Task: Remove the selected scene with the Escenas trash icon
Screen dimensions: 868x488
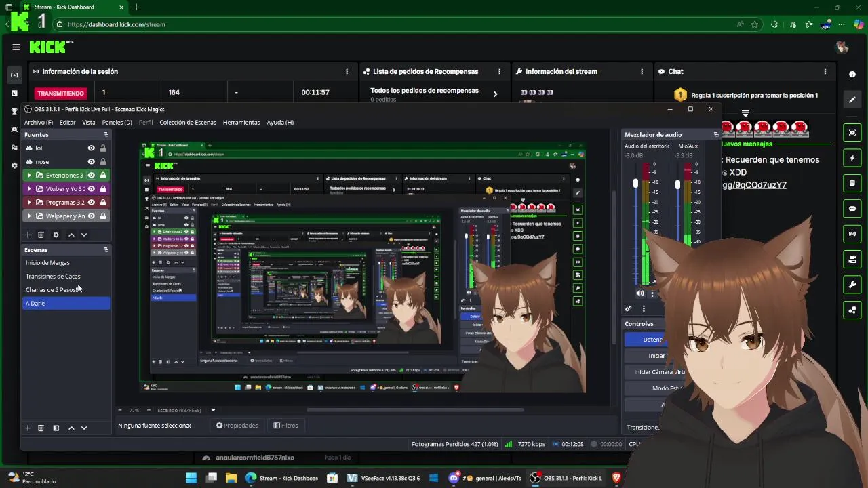Action: coord(41,428)
